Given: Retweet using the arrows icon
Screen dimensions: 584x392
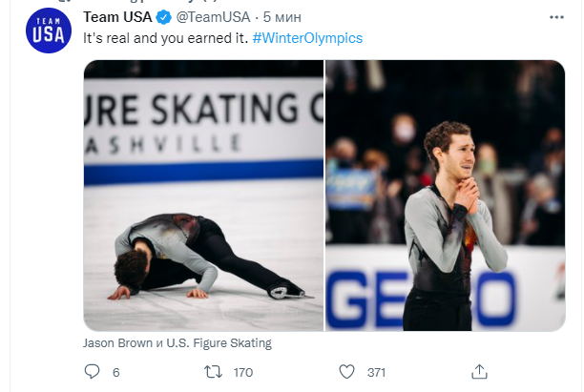Looking at the screenshot, I should (x=216, y=372).
